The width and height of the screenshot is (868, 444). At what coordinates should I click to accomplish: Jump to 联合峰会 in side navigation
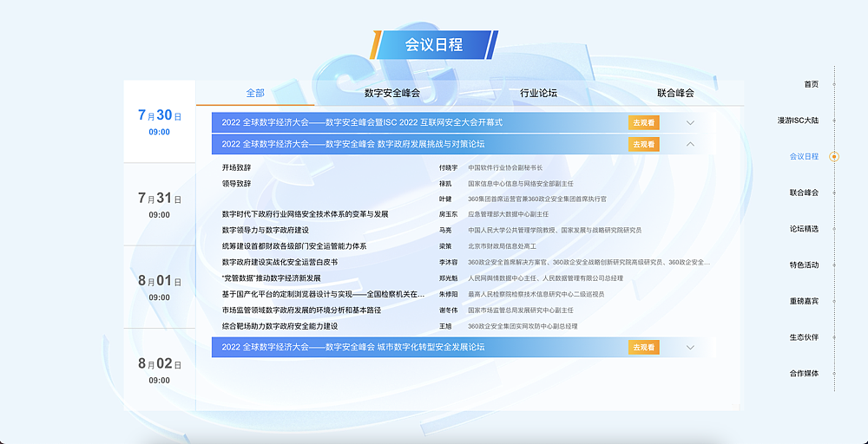[804, 193]
